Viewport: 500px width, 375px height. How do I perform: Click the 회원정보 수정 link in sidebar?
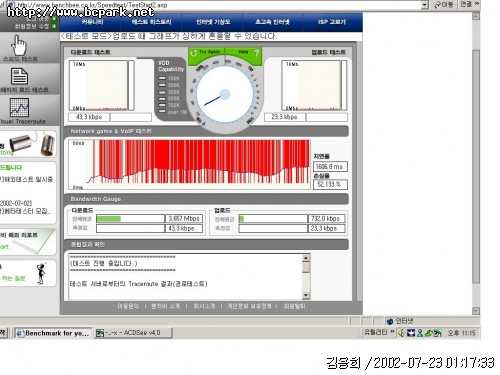point(32,26)
